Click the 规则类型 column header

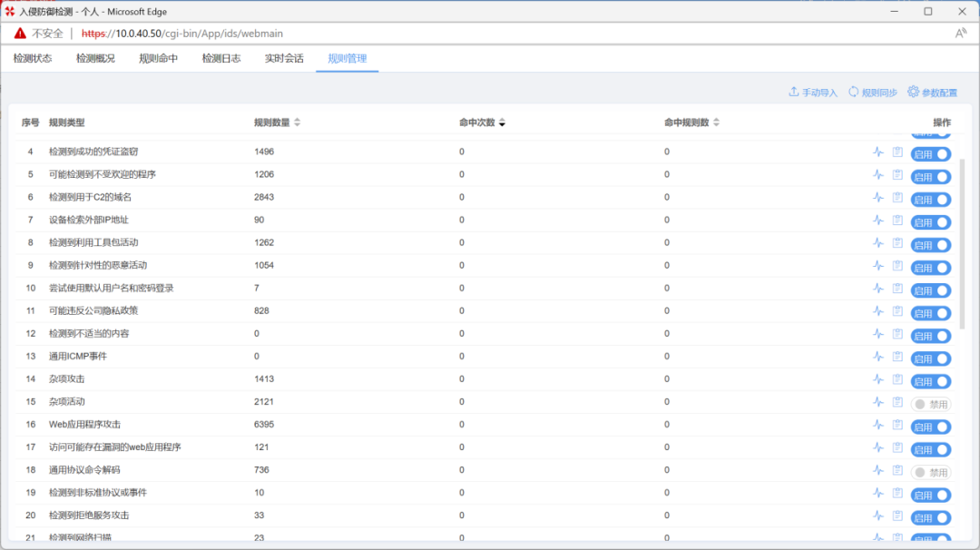[x=67, y=123]
